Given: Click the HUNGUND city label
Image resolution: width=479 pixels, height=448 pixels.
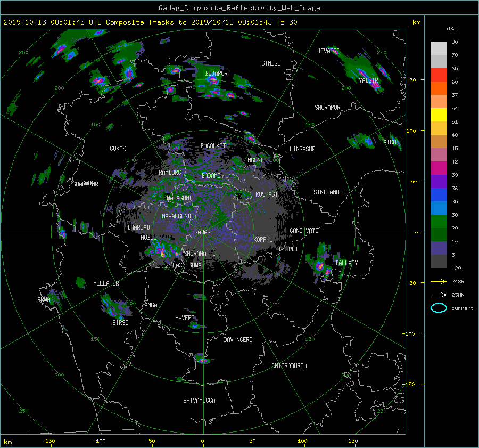Looking at the screenshot, I should [x=252, y=160].
